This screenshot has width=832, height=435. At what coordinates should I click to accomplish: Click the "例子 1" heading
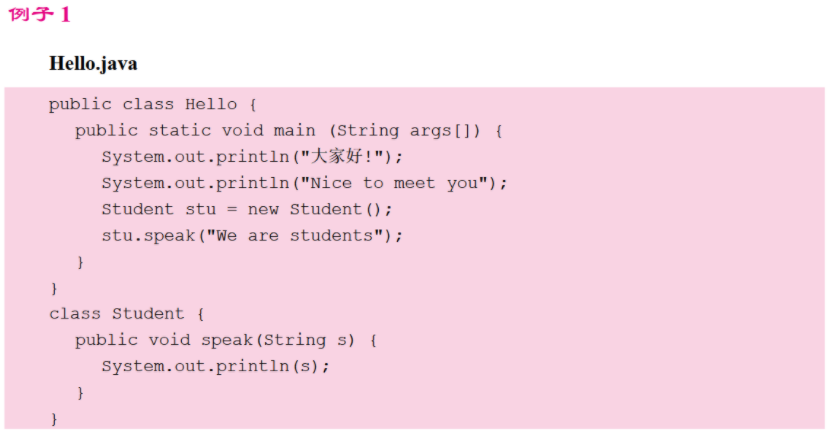click(39, 16)
